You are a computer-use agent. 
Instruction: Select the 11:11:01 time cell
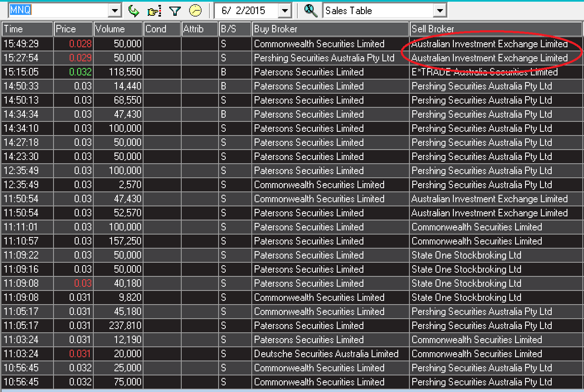coord(27,227)
